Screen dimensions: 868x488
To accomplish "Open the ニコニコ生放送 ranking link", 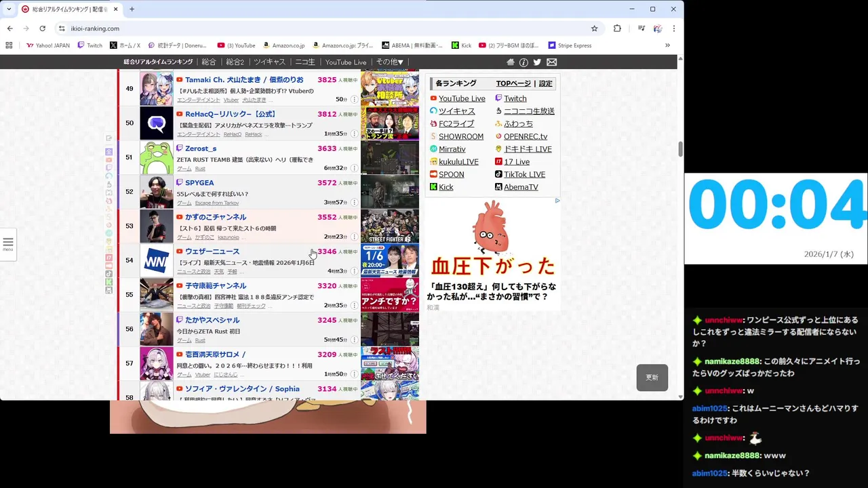I will 529,111.
